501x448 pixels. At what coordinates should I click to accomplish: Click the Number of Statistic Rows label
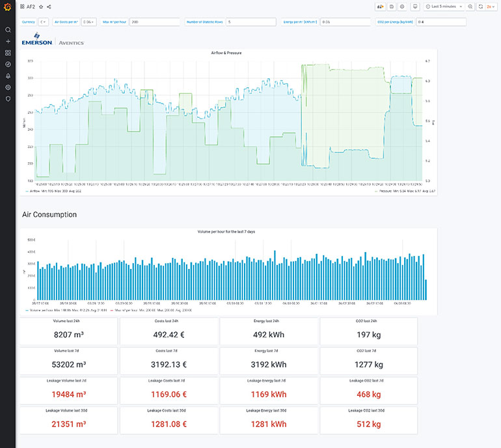click(x=204, y=22)
